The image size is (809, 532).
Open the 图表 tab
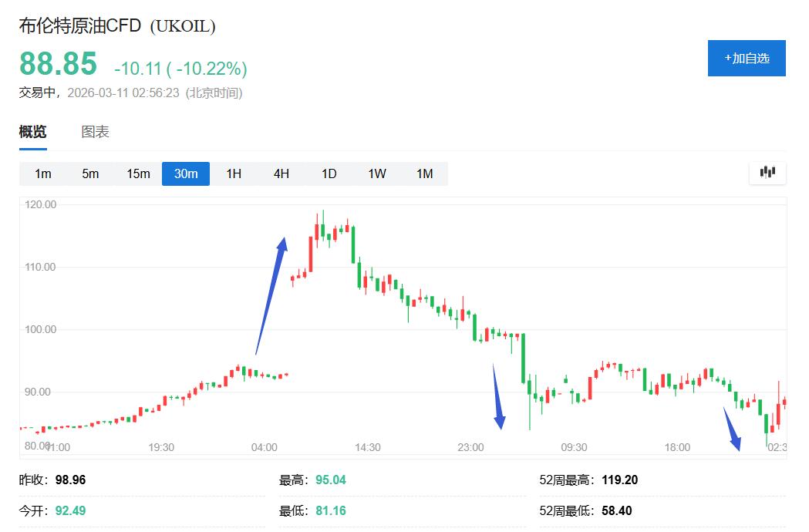click(x=96, y=132)
